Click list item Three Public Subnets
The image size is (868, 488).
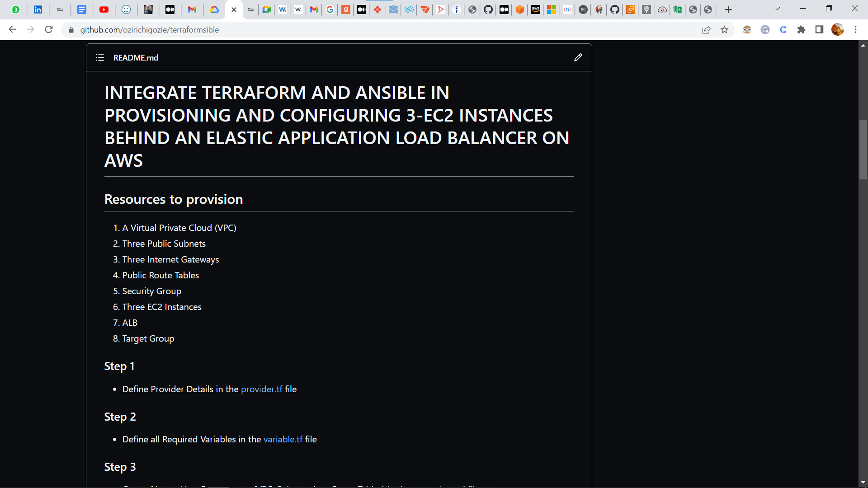[164, 244]
